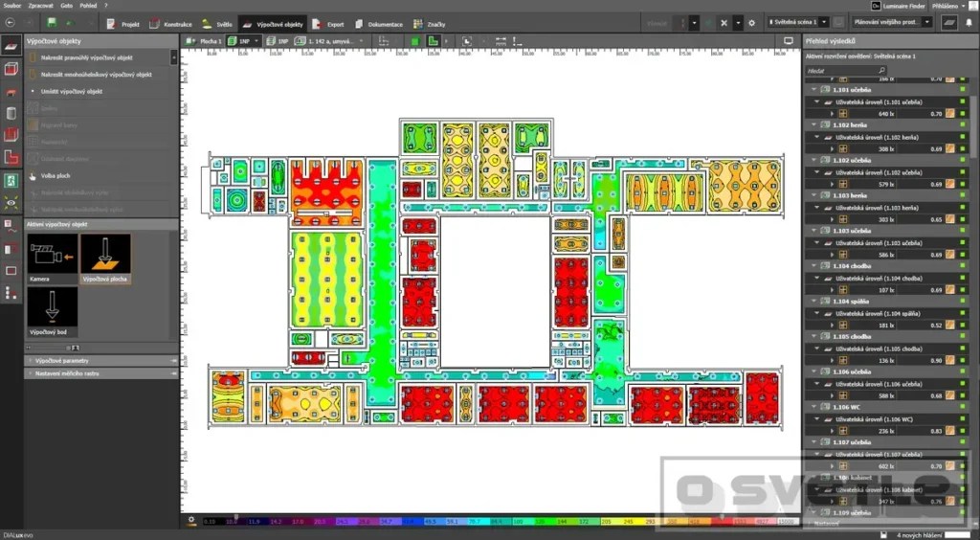The width and height of the screenshot is (980, 540).
Task: Click the Hledat search field
Action: pyautogui.click(x=846, y=71)
